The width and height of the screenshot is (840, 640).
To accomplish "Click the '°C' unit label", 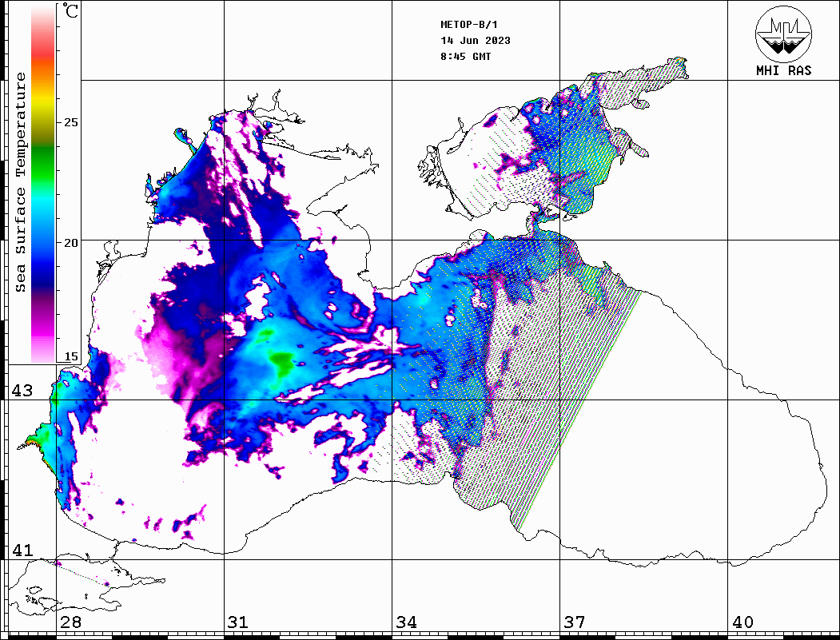I will click(x=70, y=10).
